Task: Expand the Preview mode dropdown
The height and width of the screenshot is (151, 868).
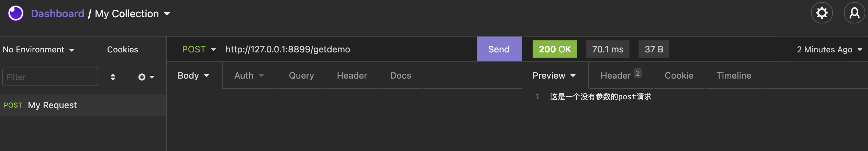Action: pos(554,75)
